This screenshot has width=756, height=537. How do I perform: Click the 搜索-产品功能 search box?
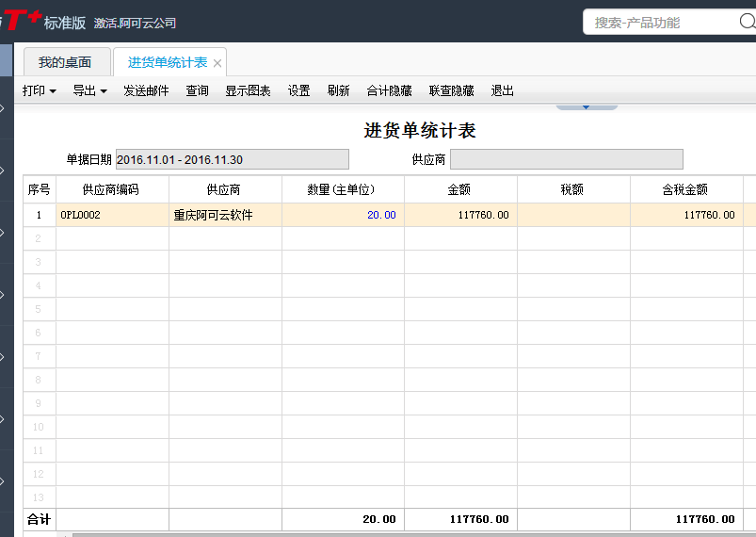668,23
